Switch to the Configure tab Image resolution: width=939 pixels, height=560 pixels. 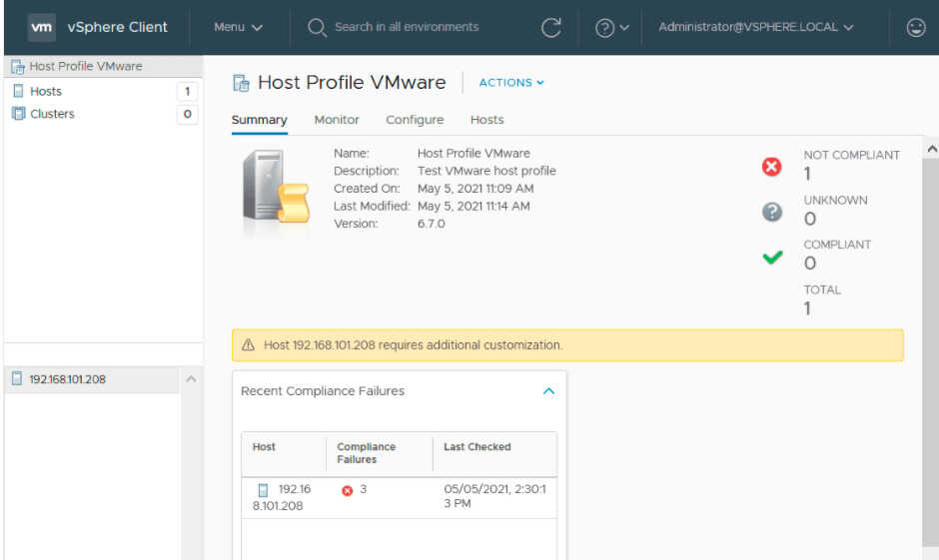415,120
